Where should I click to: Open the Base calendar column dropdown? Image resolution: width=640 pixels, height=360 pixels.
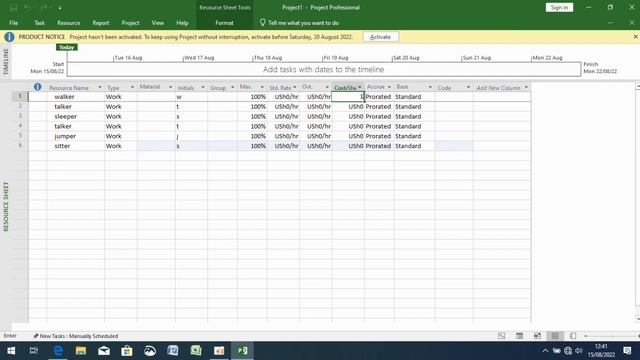[430, 87]
